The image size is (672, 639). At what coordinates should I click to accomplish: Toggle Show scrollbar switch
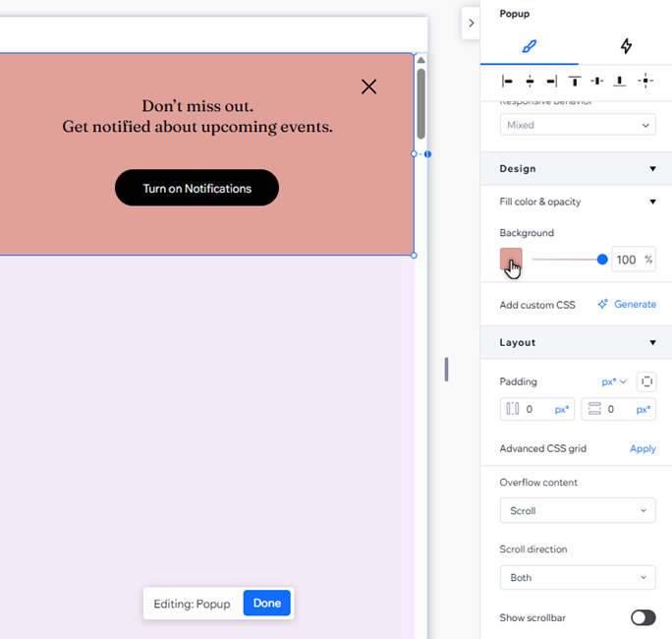[x=643, y=618]
